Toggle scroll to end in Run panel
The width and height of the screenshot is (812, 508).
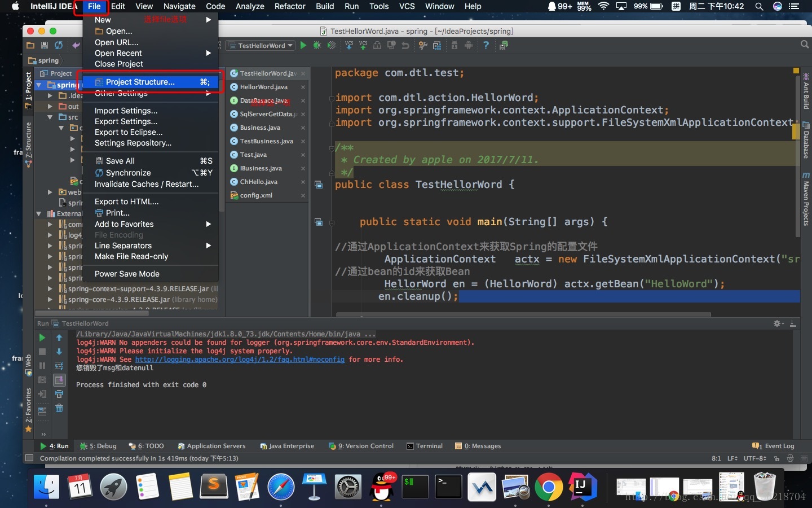pyautogui.click(x=59, y=380)
